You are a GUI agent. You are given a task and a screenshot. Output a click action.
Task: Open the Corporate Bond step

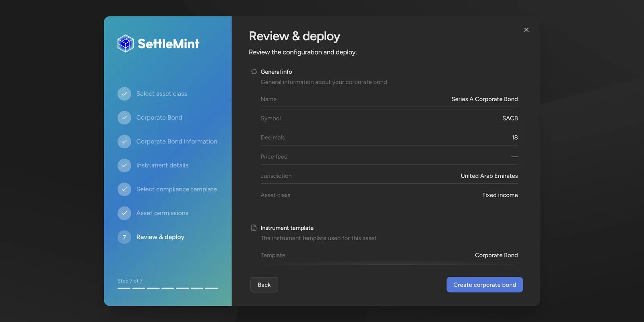tap(159, 118)
